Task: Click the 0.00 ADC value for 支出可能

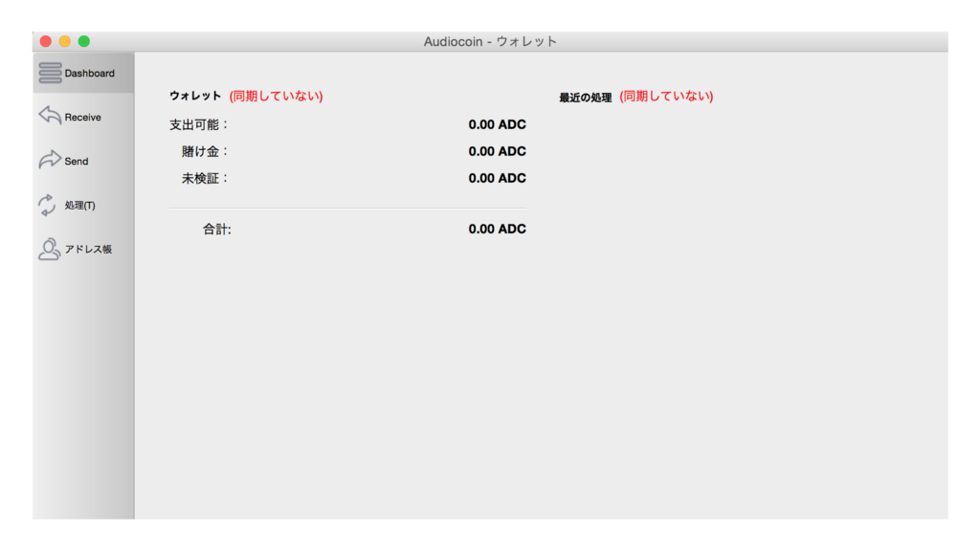Action: click(x=497, y=124)
